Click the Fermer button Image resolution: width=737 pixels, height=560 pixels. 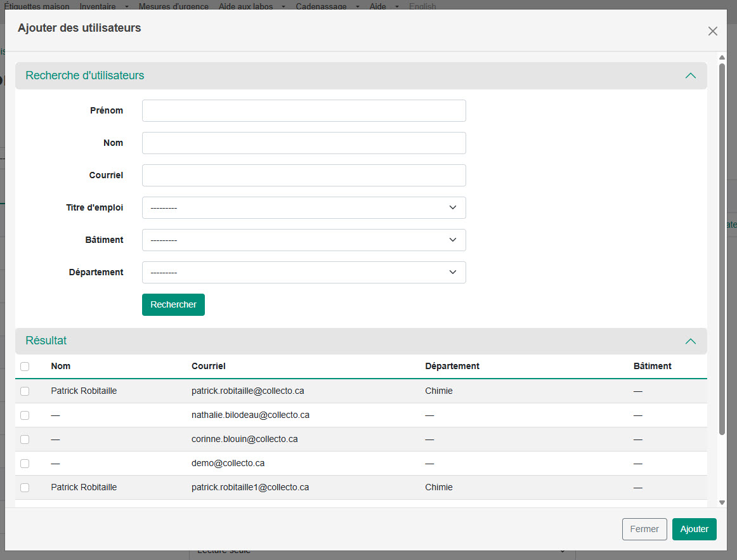(644, 529)
